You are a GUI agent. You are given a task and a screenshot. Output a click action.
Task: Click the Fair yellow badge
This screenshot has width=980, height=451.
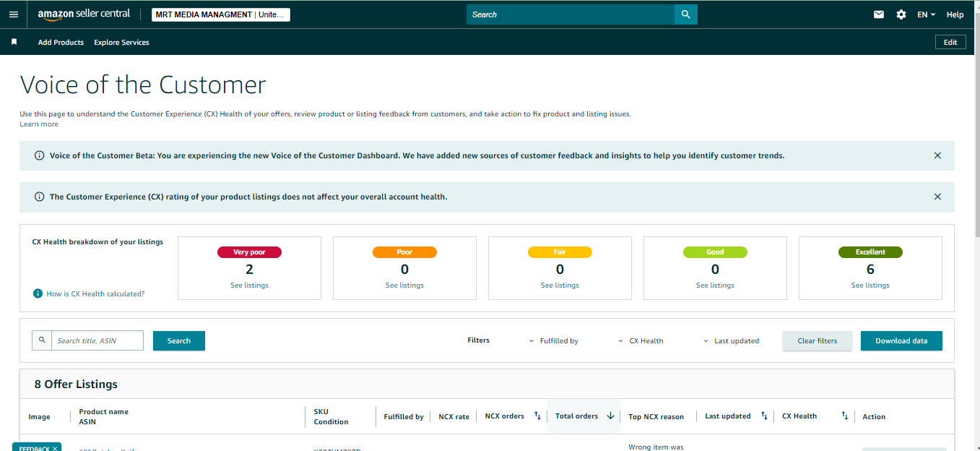pos(560,252)
